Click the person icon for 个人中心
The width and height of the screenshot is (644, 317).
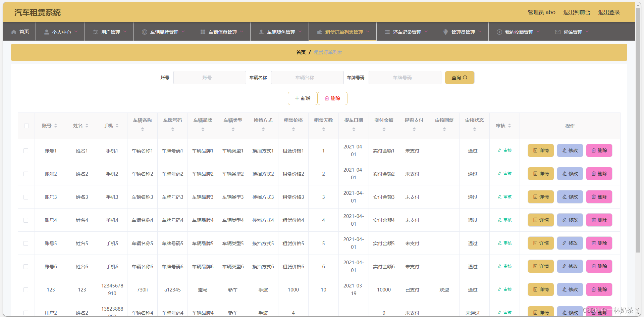click(47, 32)
